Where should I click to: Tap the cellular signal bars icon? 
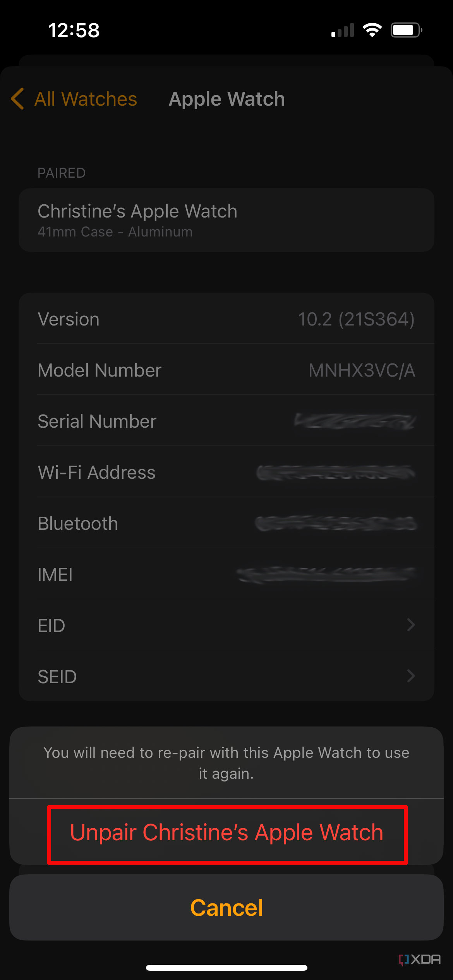[342, 29]
